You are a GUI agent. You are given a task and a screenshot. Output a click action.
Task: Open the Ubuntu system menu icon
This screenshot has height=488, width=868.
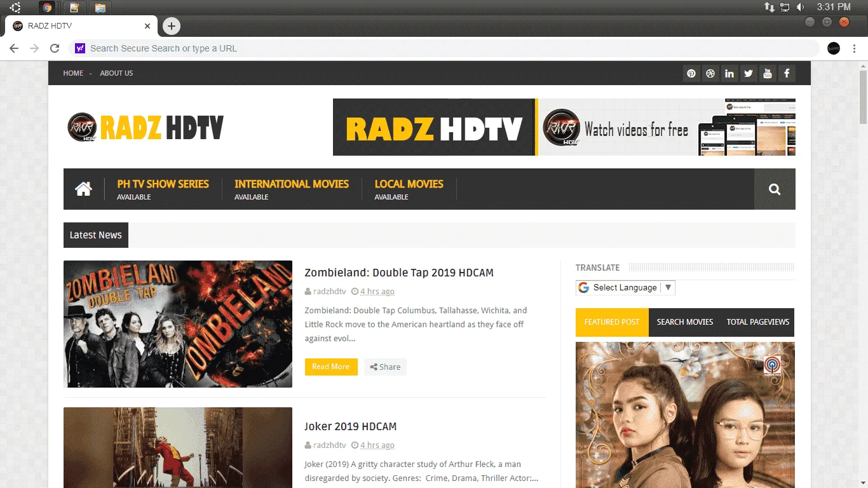(15, 8)
